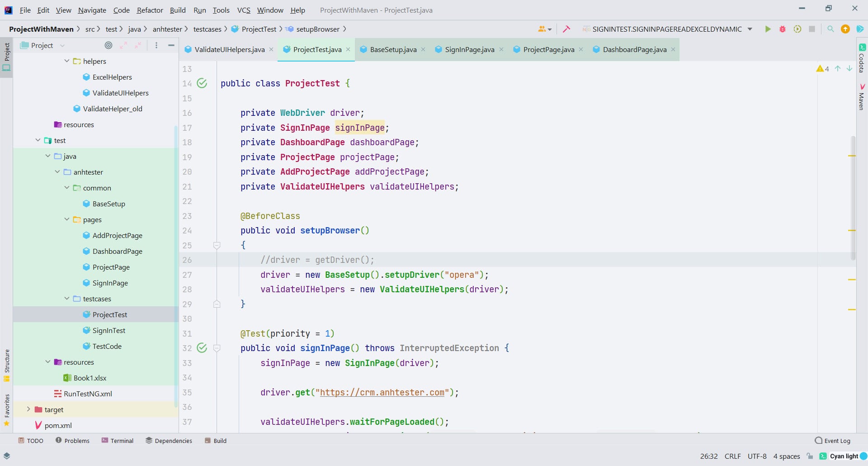Toggle tool window bars icon in bottom-left corner

(7, 456)
